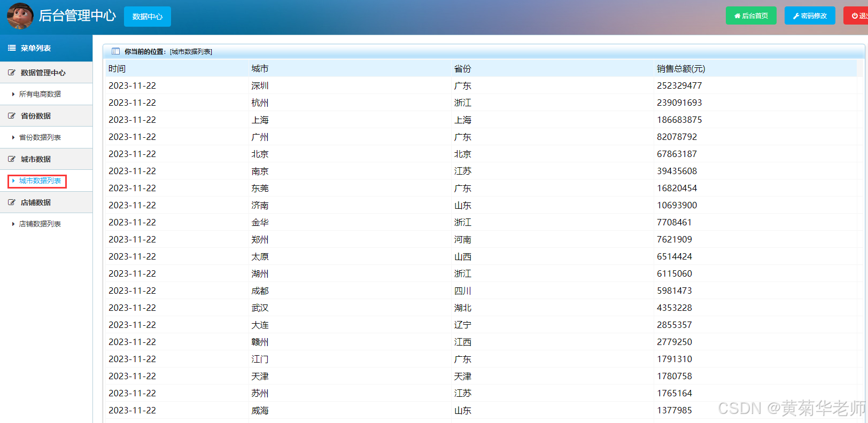Image resolution: width=868 pixels, height=423 pixels.
Task: Select sales value 186683875
Action: pos(679,120)
